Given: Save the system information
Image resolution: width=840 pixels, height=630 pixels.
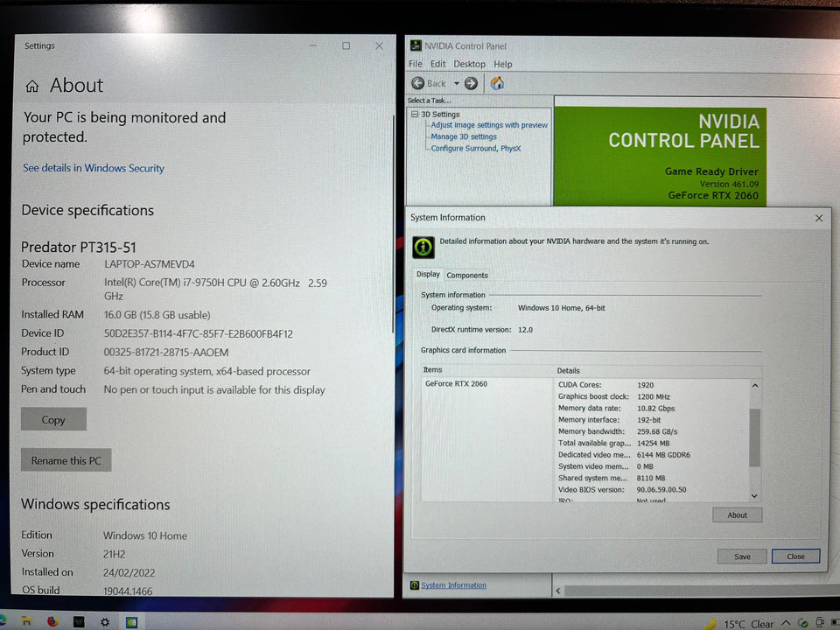Looking at the screenshot, I should tap(742, 556).
